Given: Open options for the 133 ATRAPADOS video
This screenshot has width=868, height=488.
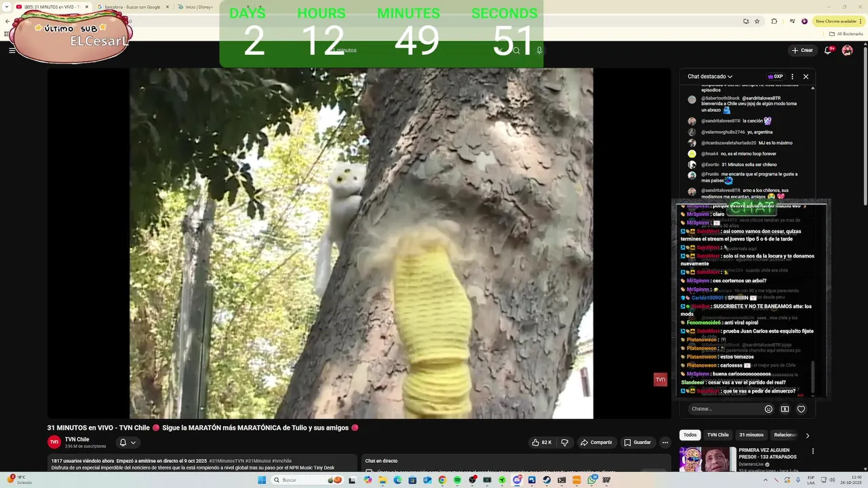Looking at the screenshot, I should pyautogui.click(x=812, y=451).
